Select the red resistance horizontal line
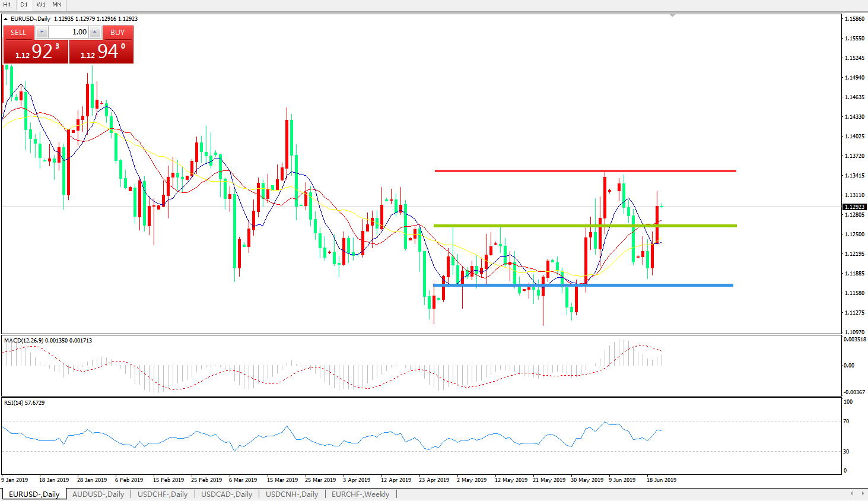 (x=584, y=171)
